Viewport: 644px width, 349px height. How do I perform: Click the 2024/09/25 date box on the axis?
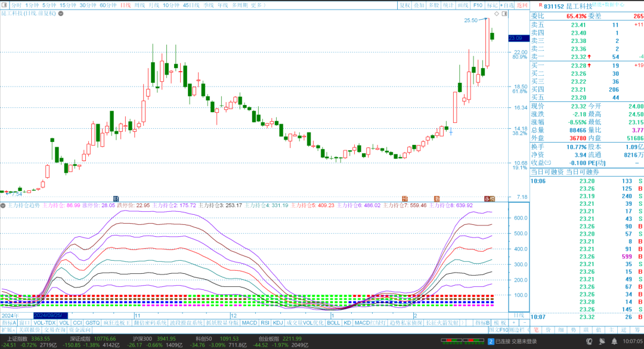[51, 316]
